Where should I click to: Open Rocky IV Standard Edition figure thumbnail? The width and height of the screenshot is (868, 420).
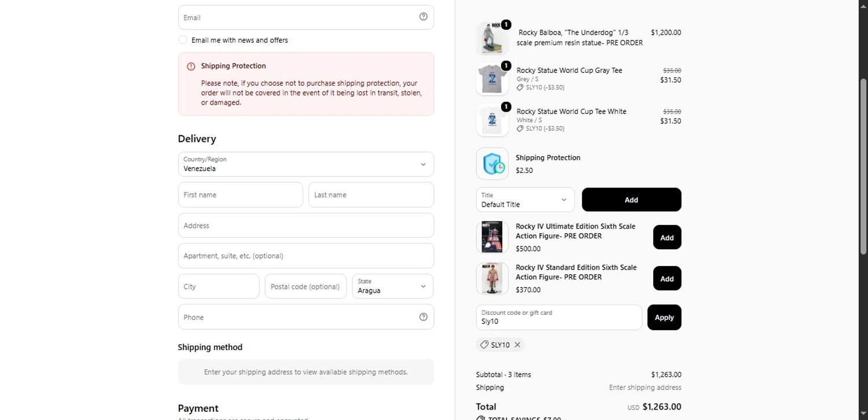[492, 278]
